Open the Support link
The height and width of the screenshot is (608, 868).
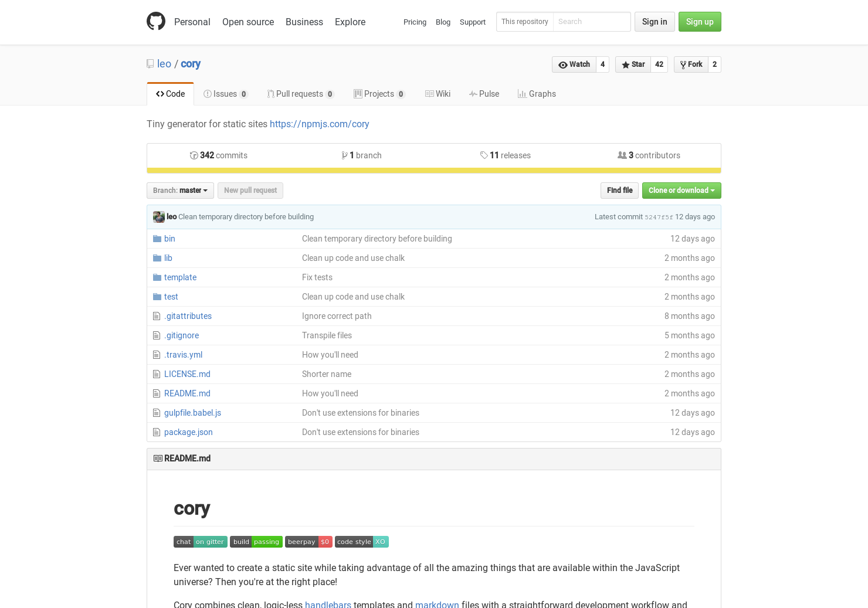coord(473,22)
